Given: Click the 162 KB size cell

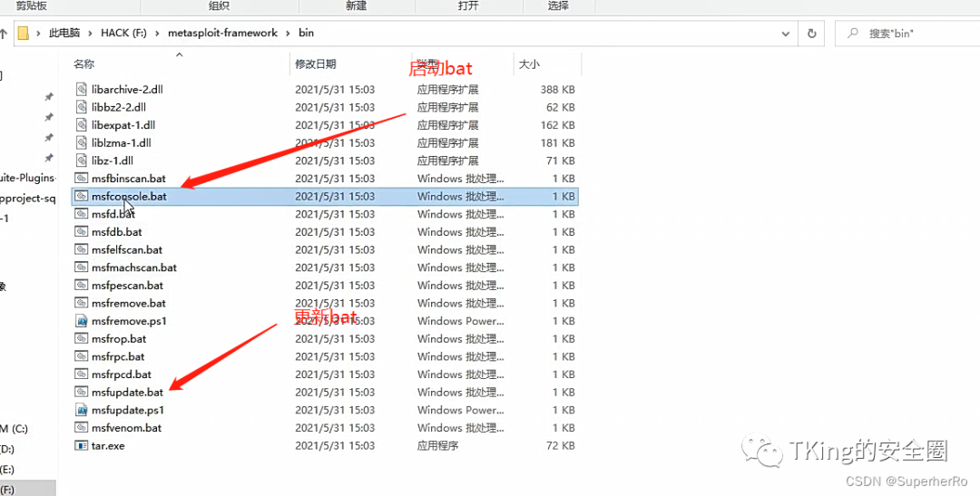Looking at the screenshot, I should pyautogui.click(x=557, y=125).
